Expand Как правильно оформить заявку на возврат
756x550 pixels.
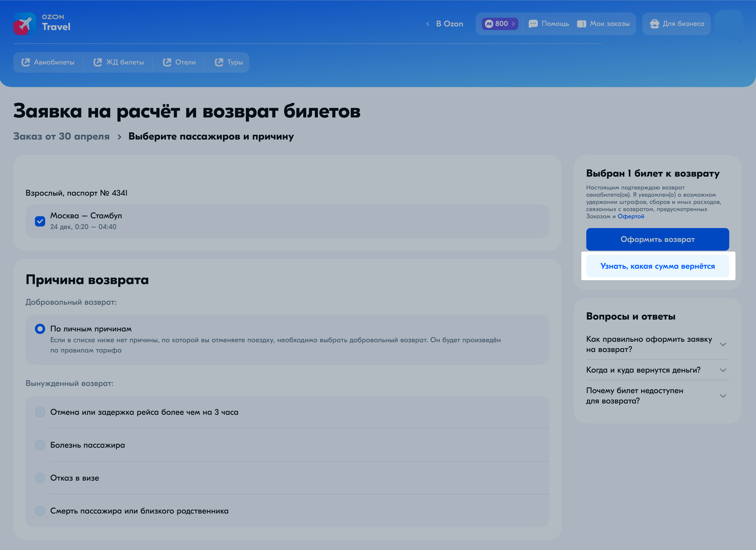point(657,344)
